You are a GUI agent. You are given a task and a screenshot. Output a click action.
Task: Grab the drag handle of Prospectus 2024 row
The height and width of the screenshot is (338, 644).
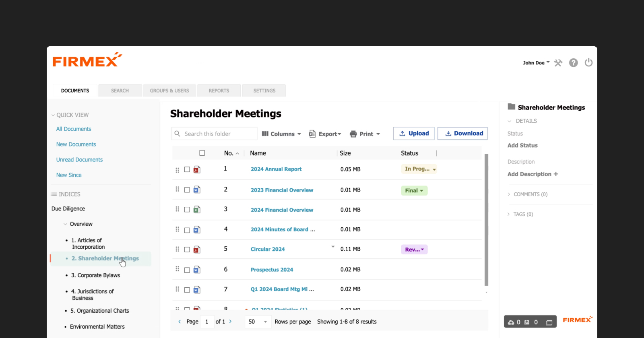pos(177,269)
